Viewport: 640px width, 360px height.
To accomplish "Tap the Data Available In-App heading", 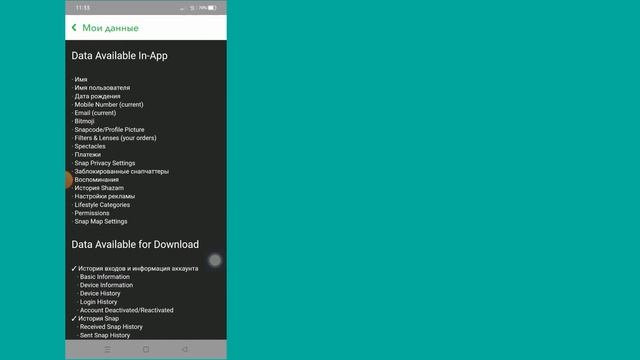I will point(120,56).
